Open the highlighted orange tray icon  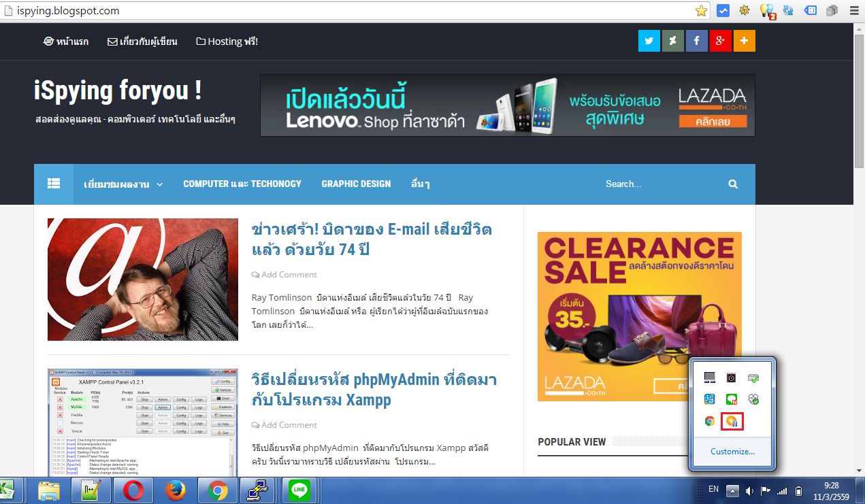click(x=733, y=422)
